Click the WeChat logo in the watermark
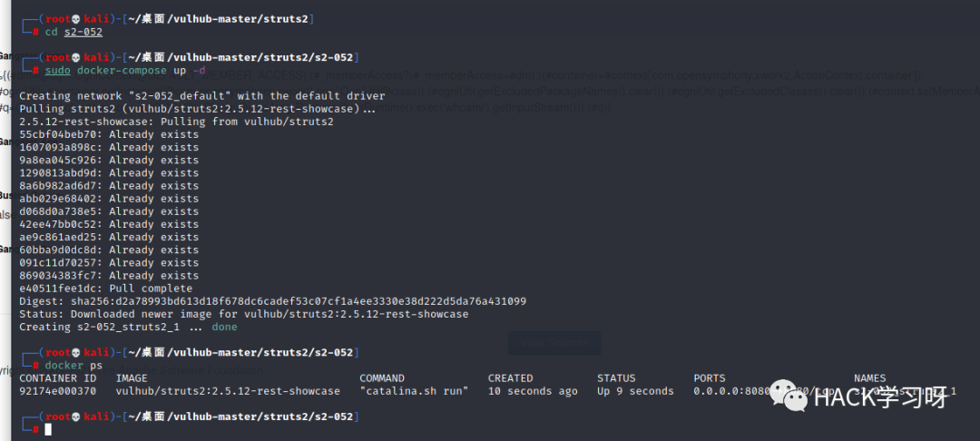The height and width of the screenshot is (441, 980). coord(789,396)
